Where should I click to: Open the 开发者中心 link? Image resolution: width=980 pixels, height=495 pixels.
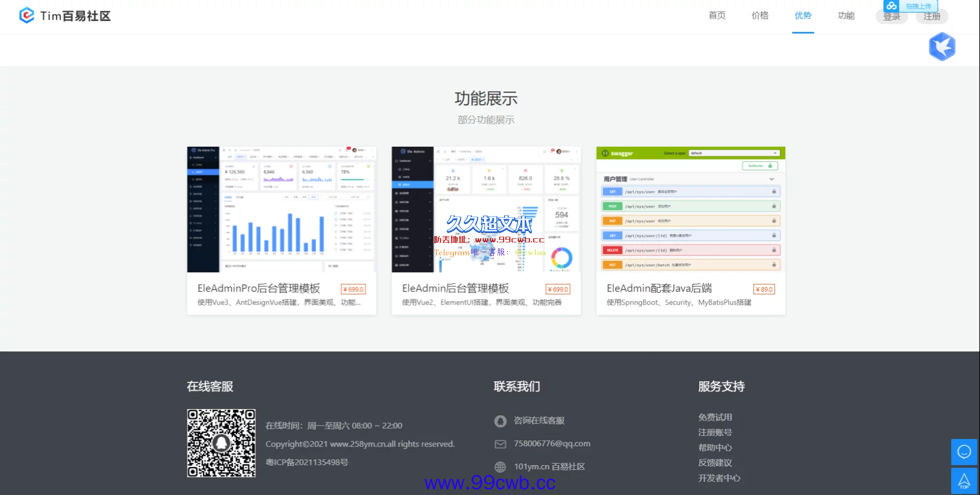[719, 478]
